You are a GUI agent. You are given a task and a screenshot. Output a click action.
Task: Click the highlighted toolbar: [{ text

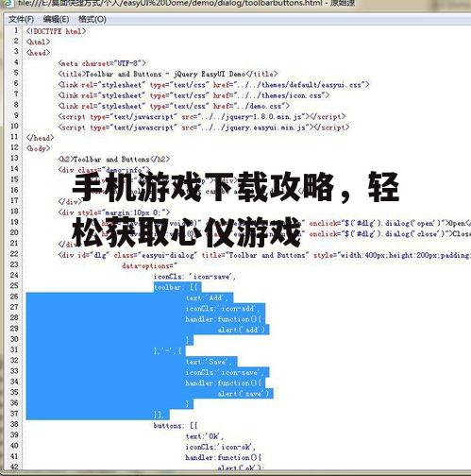[x=177, y=287]
